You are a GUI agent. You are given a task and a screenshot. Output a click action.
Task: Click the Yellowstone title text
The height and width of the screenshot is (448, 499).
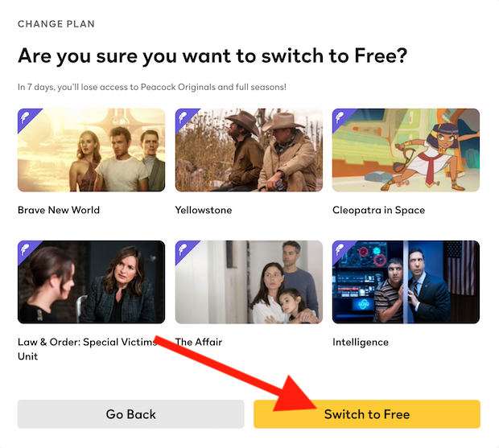click(204, 210)
